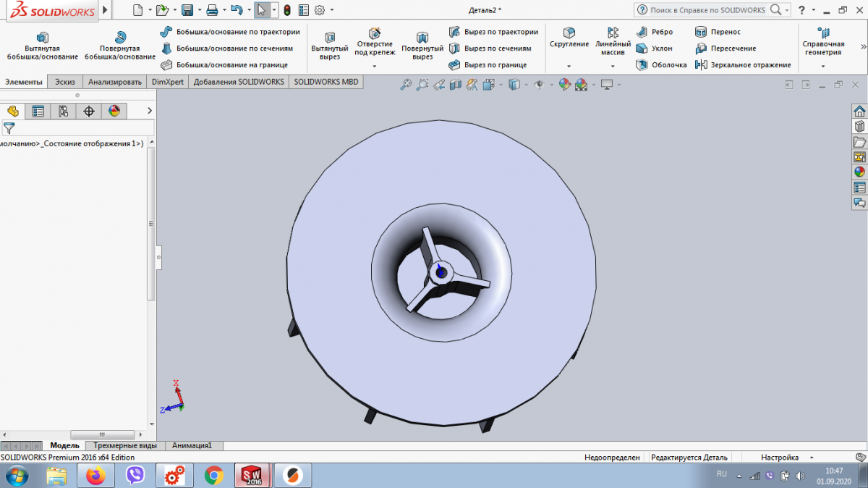The image size is (868, 488).
Task: Open the Отверстие под крепеж dropdown arrow
Action: [x=374, y=66]
